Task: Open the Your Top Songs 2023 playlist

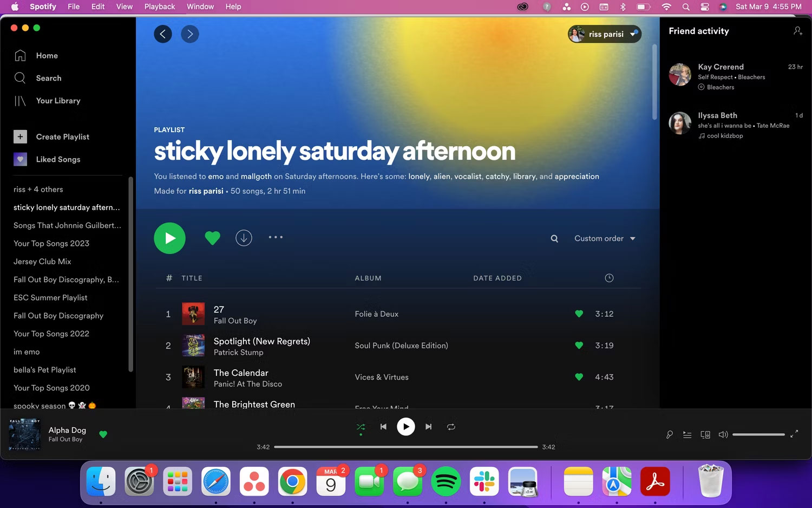Action: tap(51, 243)
